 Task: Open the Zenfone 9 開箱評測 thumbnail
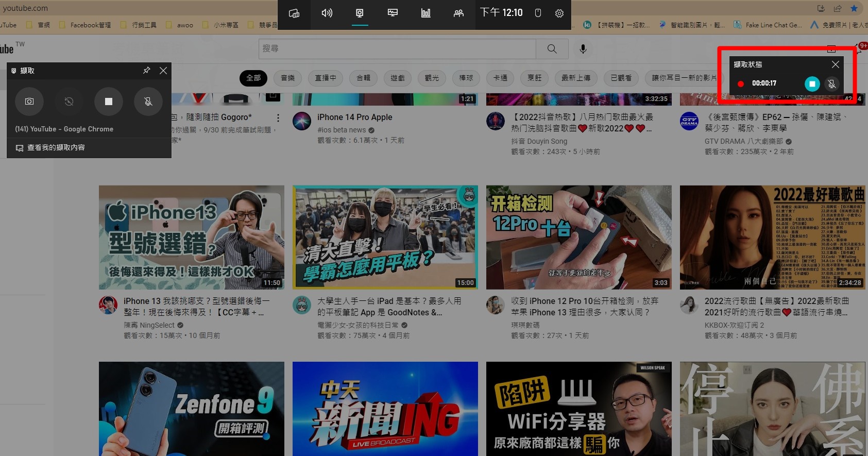(192, 409)
